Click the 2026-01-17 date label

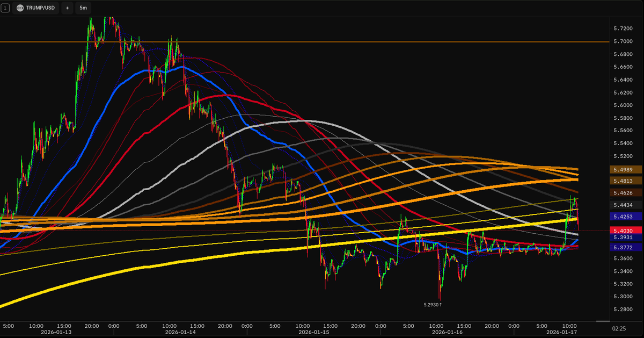[x=562, y=332]
